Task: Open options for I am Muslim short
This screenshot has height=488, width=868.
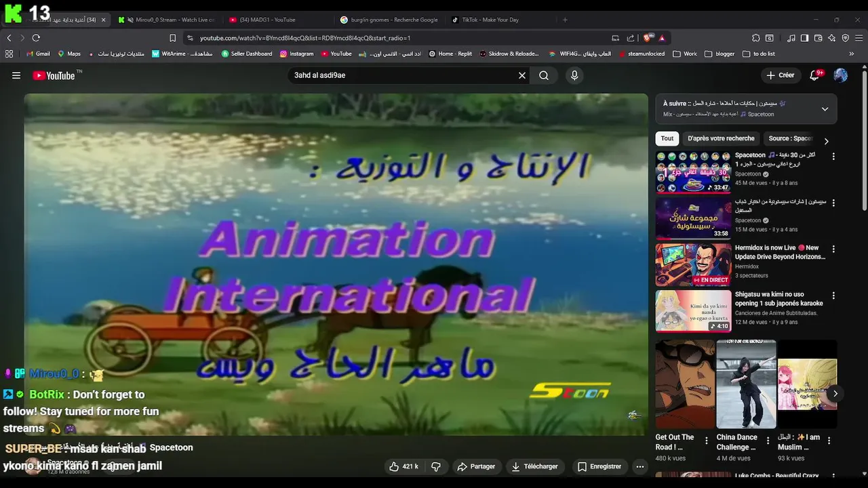Action: pyautogui.click(x=829, y=441)
